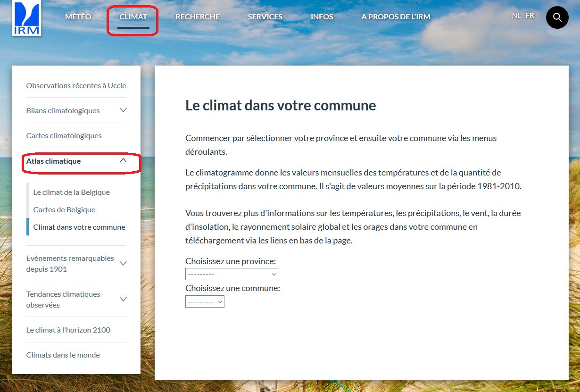Collapse the Atlas climatique section
Screen dimensions: 580x392
coord(123,161)
